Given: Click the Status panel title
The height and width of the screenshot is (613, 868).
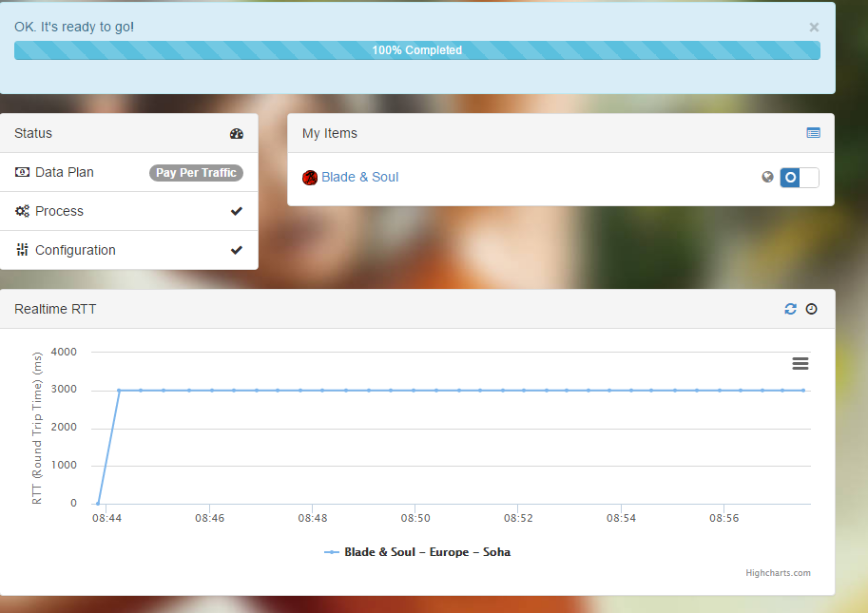Looking at the screenshot, I should pos(33,133).
